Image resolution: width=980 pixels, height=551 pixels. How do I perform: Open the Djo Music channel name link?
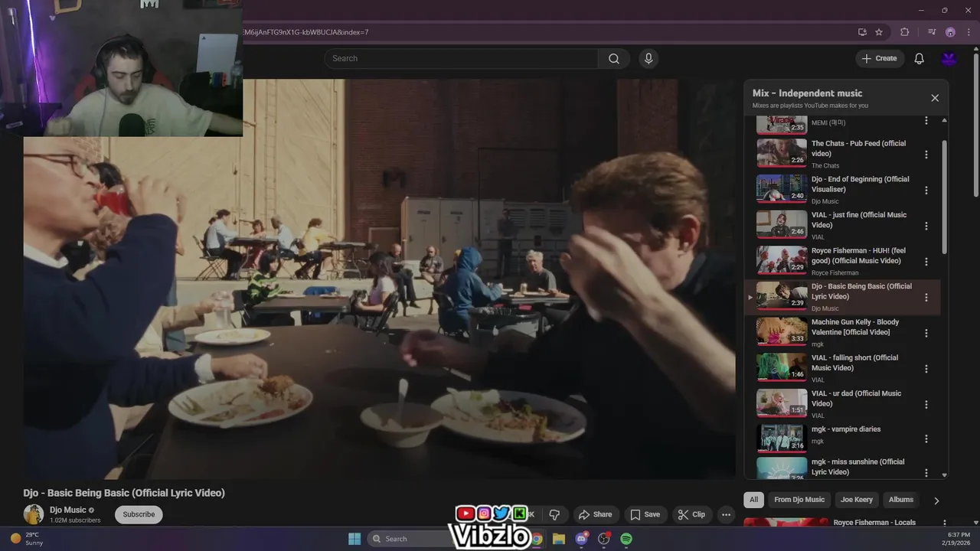pyautogui.click(x=68, y=510)
